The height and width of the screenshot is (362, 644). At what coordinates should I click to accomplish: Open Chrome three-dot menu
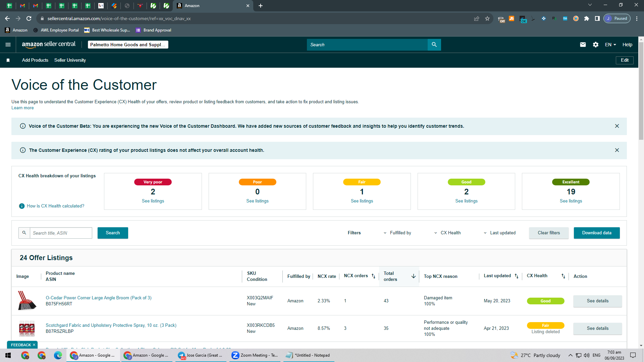pos(637,18)
